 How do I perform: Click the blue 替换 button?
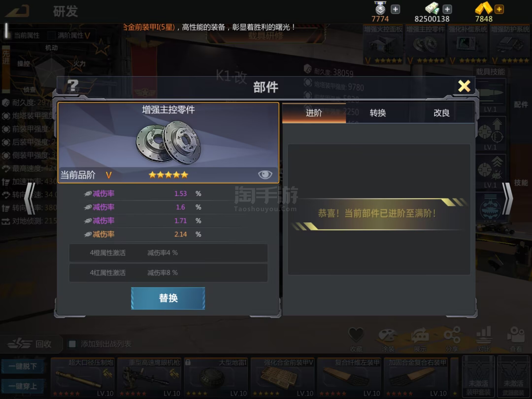coord(168,298)
